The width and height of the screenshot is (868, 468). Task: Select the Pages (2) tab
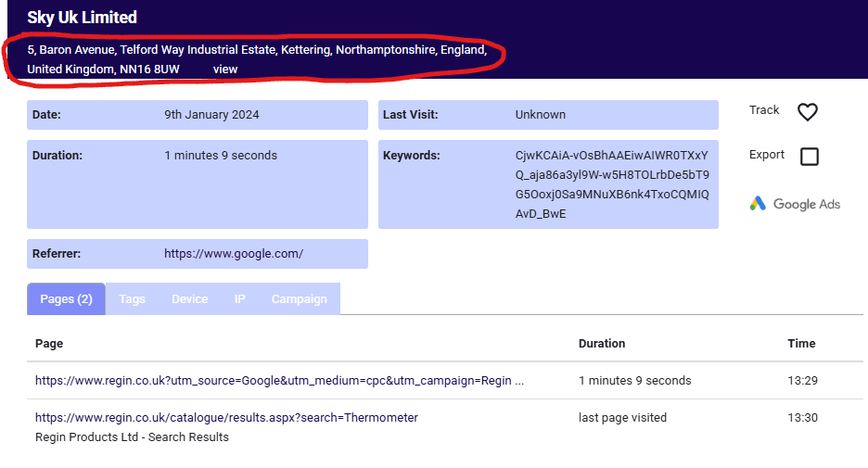[x=66, y=298]
